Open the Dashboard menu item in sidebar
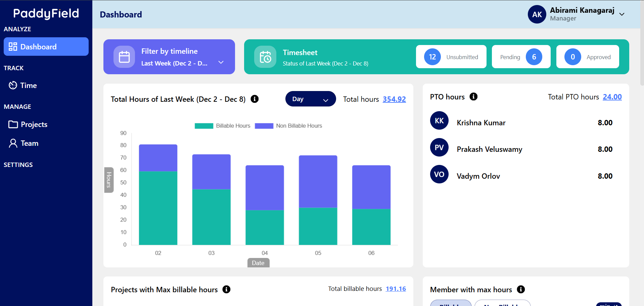This screenshot has height=306, width=644. (46, 47)
